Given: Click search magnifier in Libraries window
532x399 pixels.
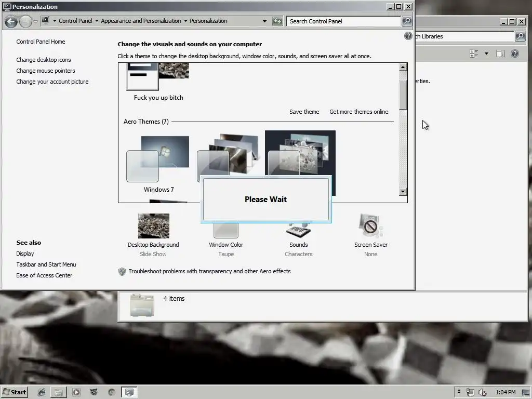Looking at the screenshot, I should [520, 36].
